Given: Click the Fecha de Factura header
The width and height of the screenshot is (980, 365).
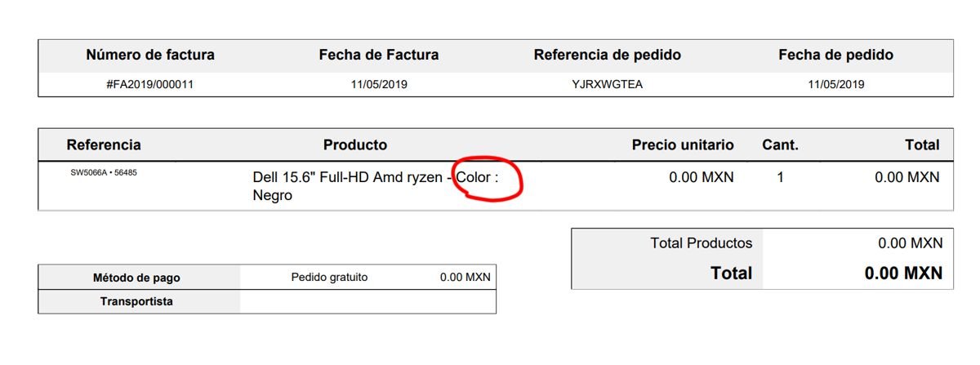Looking at the screenshot, I should click(379, 56).
